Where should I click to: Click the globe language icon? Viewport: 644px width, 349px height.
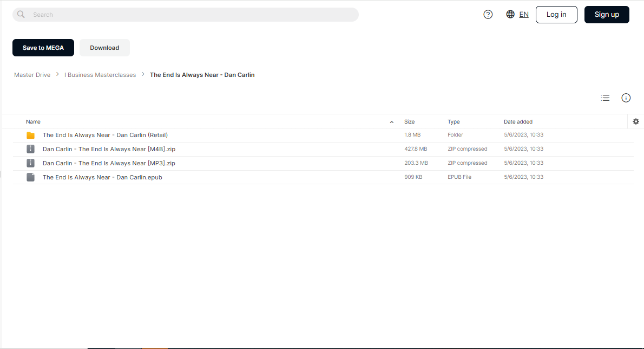pyautogui.click(x=510, y=15)
